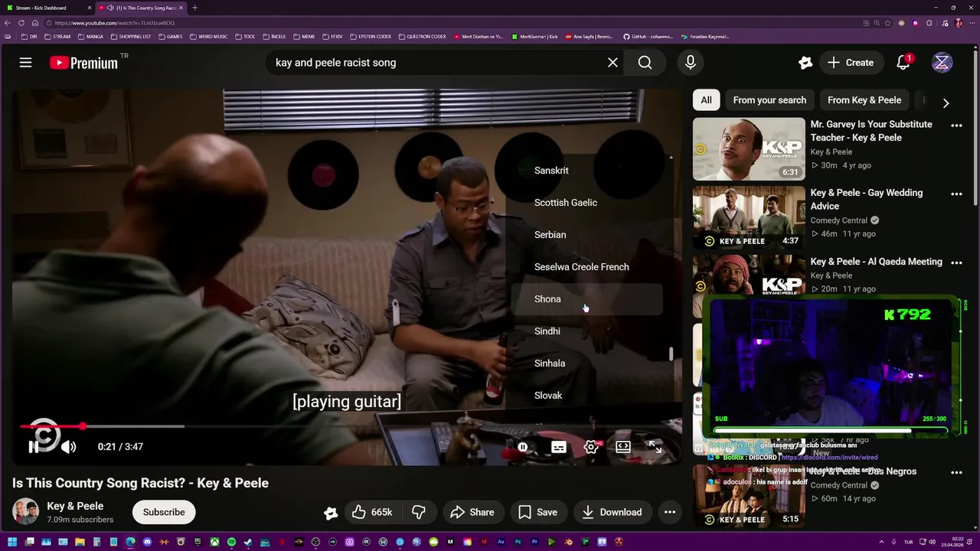Screen dimensions: 980x551
Task: Choose Sindhi subtitle language
Action: (587, 331)
